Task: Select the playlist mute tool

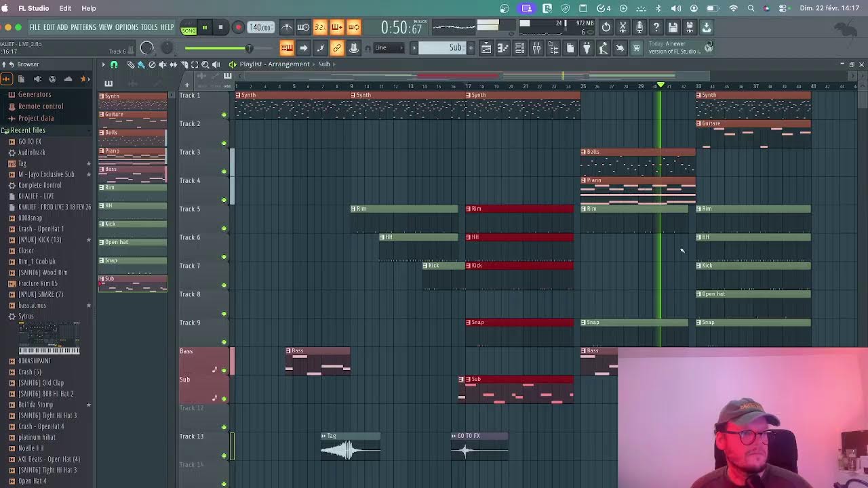Action: coord(163,64)
